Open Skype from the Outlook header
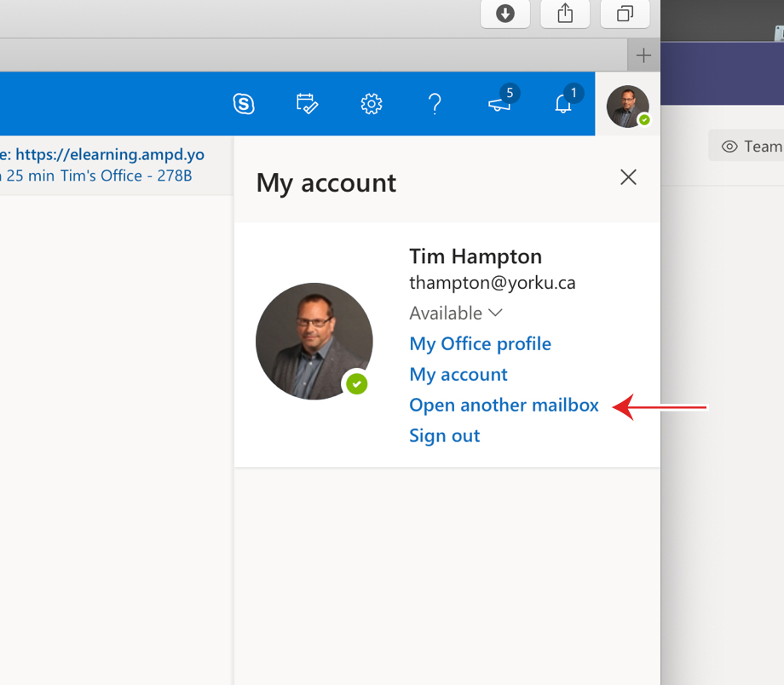Viewport: 784px width, 685px height. [244, 104]
